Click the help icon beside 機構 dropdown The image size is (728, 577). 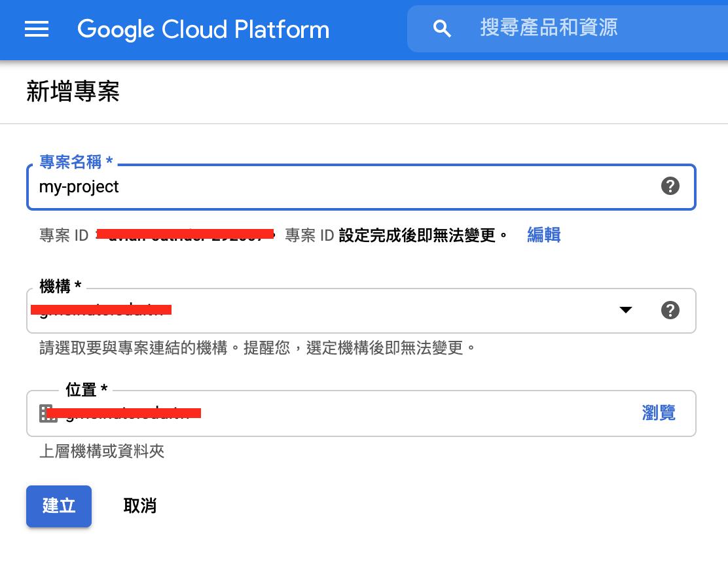(670, 310)
